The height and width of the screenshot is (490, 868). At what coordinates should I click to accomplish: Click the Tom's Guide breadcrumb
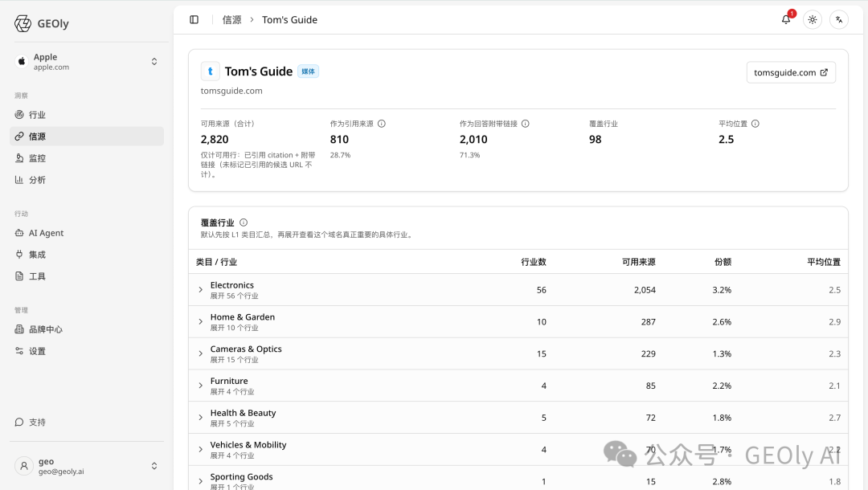pos(289,20)
